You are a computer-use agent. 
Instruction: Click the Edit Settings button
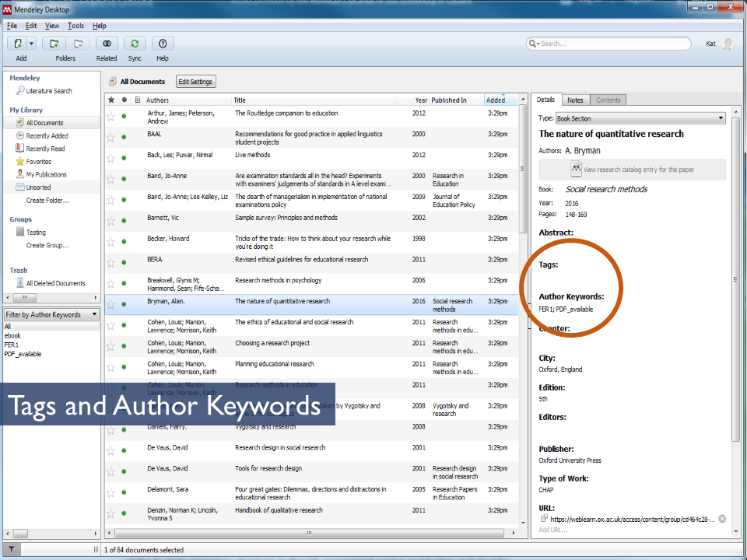click(195, 82)
